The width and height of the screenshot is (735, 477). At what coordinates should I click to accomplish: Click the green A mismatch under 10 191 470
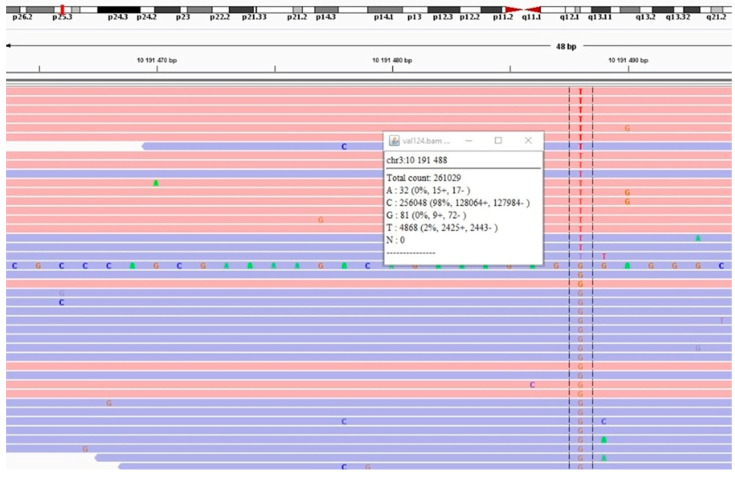pyautogui.click(x=156, y=183)
